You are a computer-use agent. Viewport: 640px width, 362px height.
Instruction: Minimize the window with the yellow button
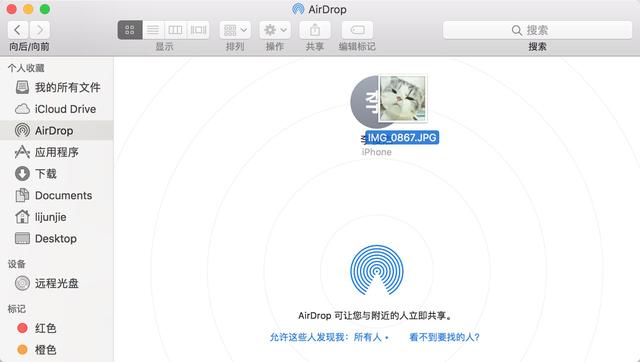[x=28, y=9]
